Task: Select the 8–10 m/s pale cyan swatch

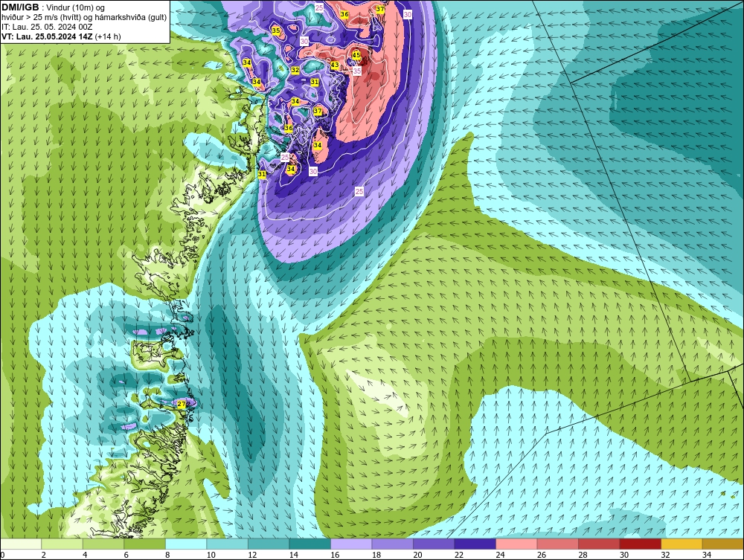Action: click(186, 544)
